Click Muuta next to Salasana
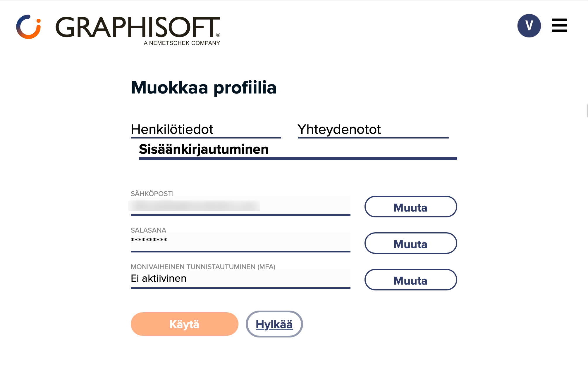Screen dimensions: 588x374 click(410, 243)
